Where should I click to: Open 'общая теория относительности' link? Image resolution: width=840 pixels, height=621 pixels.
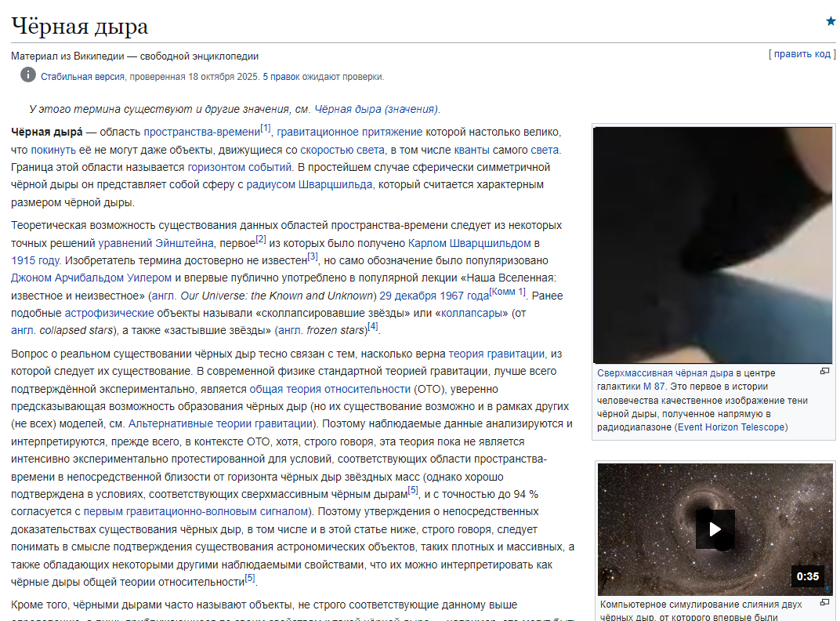[x=330, y=389]
